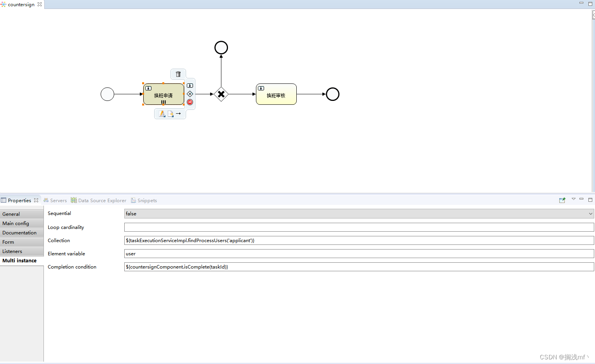
Task: Minimize the editor area
Action: pyautogui.click(x=581, y=3)
